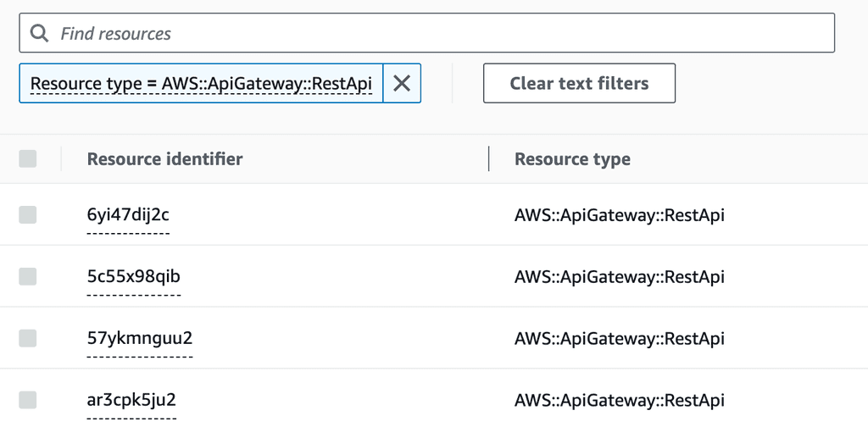Viewport: 868px width, 427px height.
Task: Click the Resource type cell of 57ykmnguu2
Action: 619,338
